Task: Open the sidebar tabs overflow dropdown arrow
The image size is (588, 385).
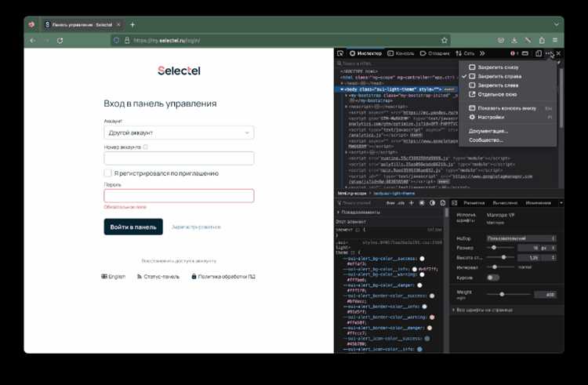Action: (x=561, y=203)
